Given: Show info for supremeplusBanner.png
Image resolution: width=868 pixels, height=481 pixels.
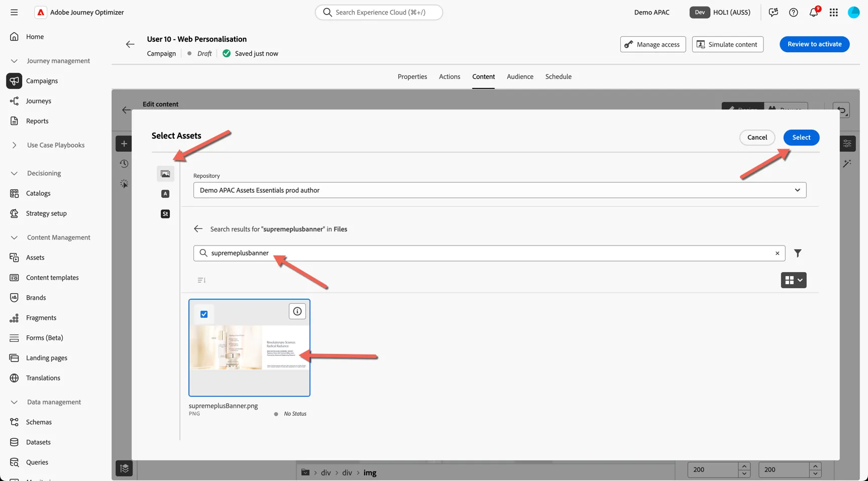Looking at the screenshot, I should (x=297, y=311).
